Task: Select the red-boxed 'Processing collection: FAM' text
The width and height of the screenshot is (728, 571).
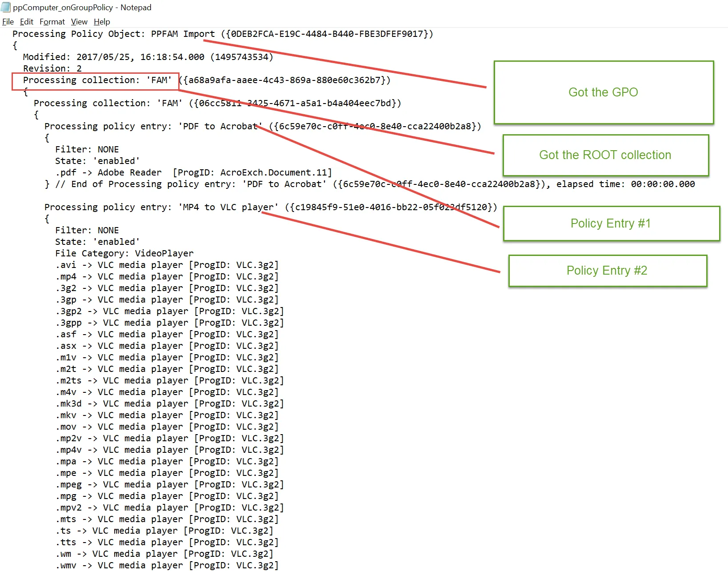Action: (x=95, y=81)
